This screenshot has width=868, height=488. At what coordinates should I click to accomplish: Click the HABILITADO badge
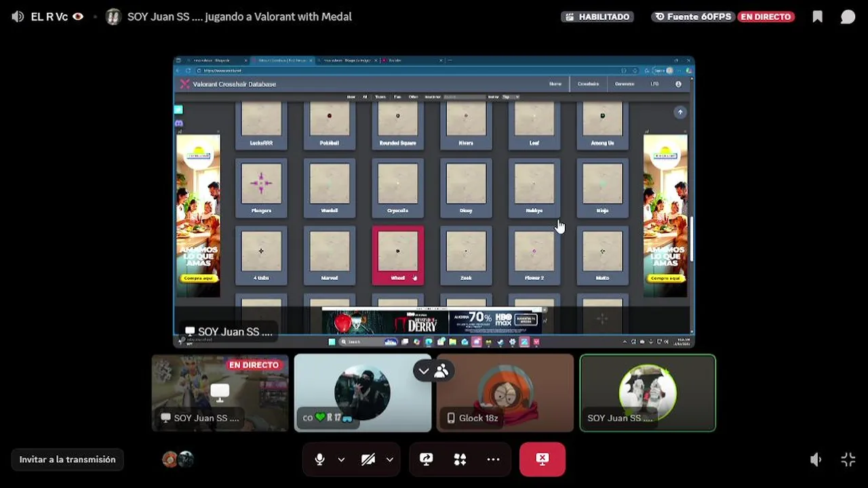click(x=597, y=17)
